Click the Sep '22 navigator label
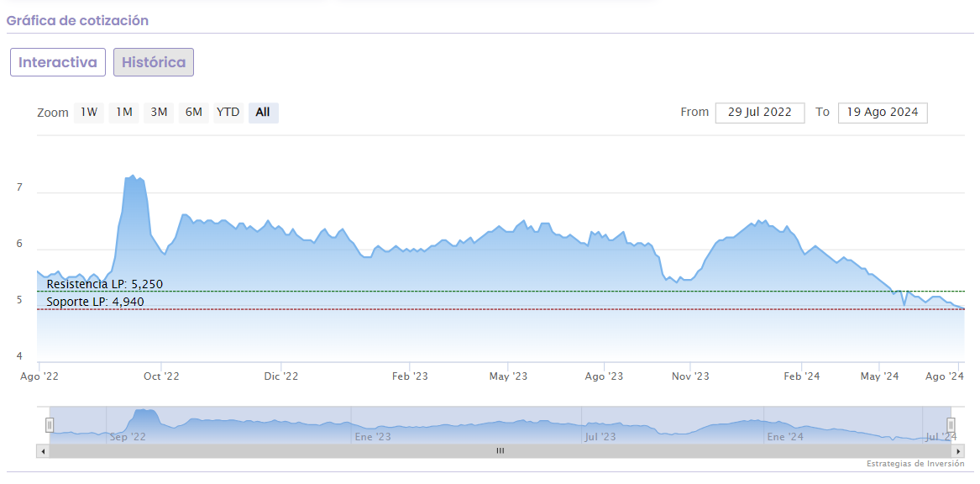The height and width of the screenshot is (484, 980). pyautogui.click(x=128, y=436)
